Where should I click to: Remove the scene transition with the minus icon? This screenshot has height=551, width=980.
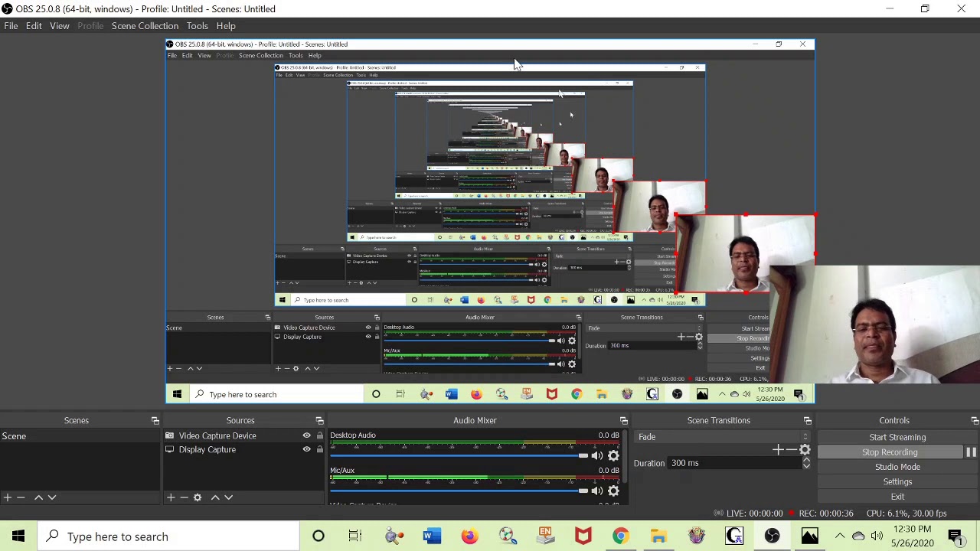tap(791, 450)
